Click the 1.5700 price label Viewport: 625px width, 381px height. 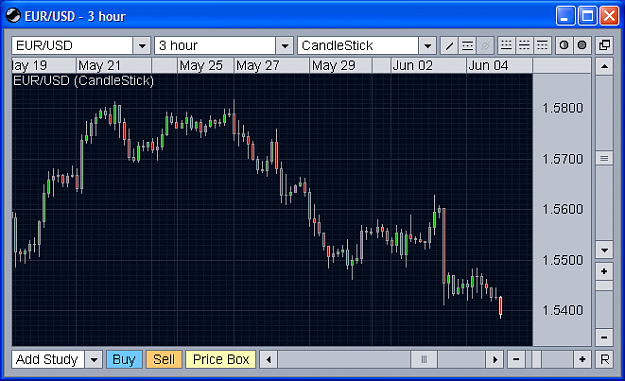point(562,159)
